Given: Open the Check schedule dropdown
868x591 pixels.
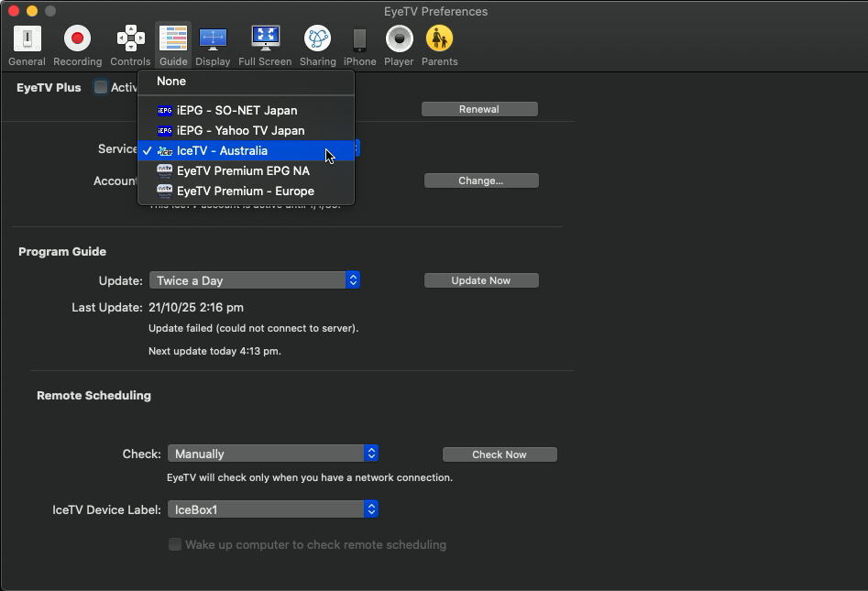Looking at the screenshot, I should coord(273,454).
